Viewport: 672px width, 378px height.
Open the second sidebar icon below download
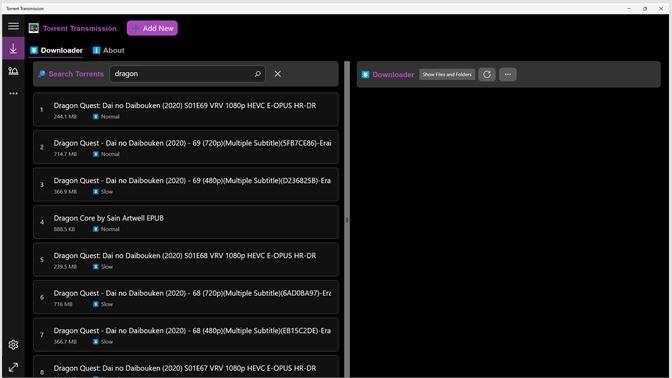point(13,71)
